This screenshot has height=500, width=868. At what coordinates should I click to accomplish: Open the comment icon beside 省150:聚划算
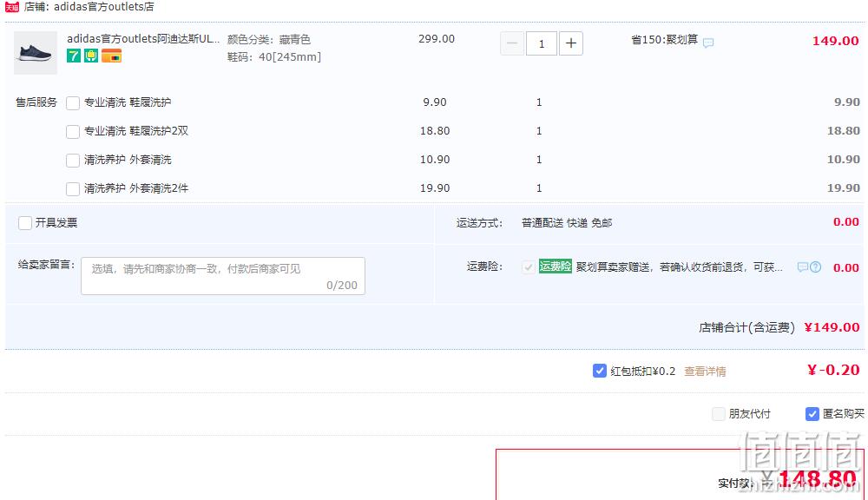pyautogui.click(x=708, y=42)
